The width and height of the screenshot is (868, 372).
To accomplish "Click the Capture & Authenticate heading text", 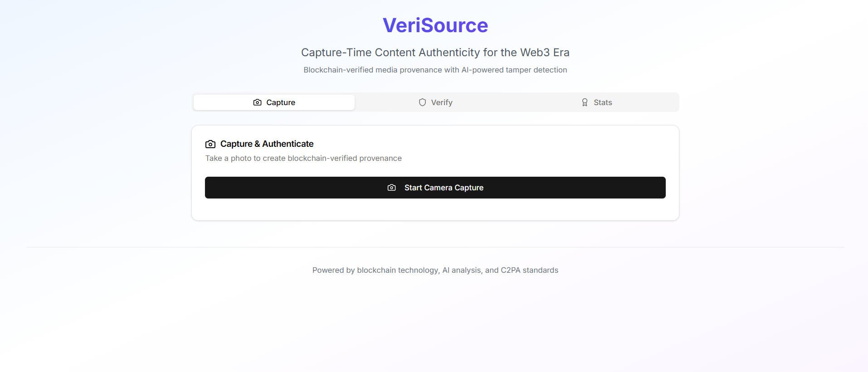I will 267,144.
